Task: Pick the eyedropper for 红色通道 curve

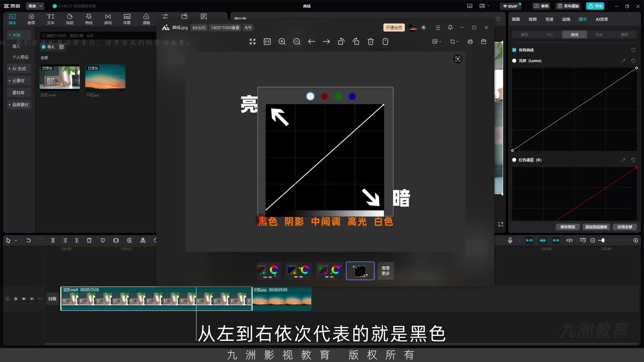Action: [x=623, y=160]
